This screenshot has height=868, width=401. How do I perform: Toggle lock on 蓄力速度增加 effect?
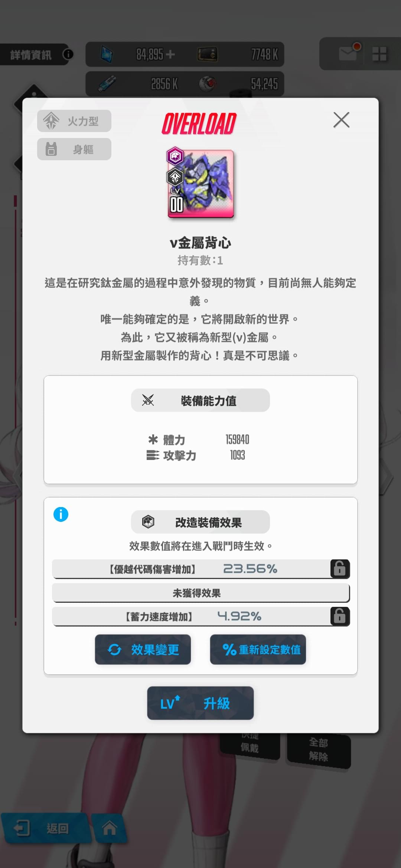tap(340, 616)
